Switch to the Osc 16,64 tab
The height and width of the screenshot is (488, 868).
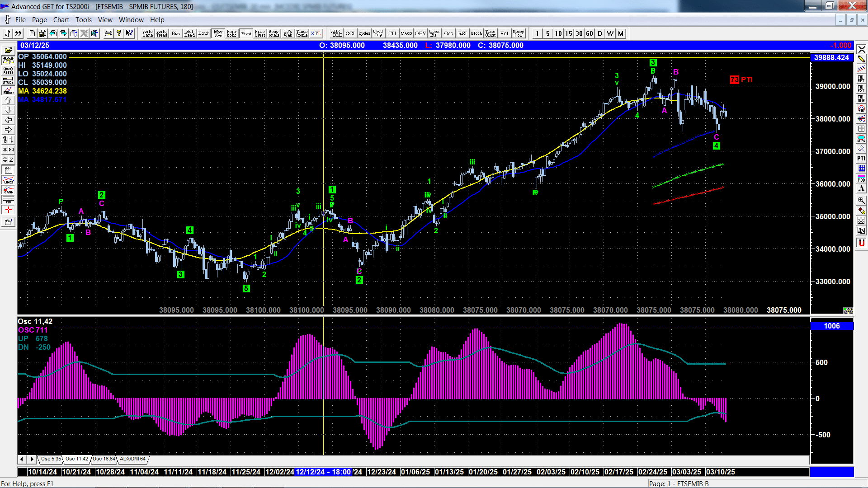tap(104, 459)
